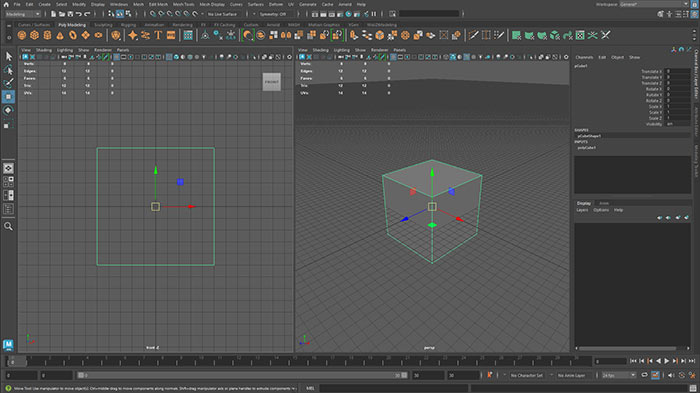The width and height of the screenshot is (700, 393).
Task: Open the Script Editor icon
Action: [693, 388]
